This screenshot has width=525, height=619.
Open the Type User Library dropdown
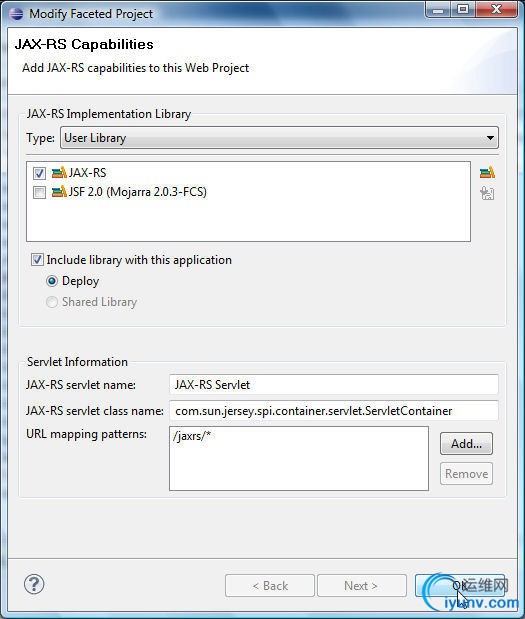click(279, 138)
